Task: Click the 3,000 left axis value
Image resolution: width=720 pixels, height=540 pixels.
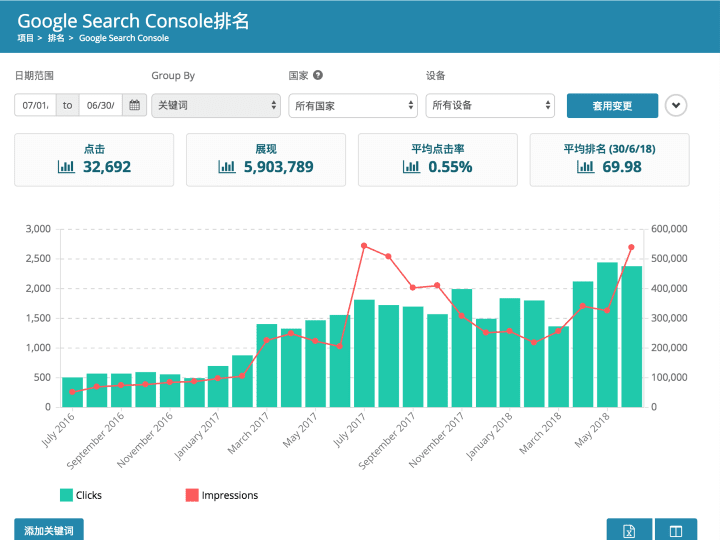Action: (x=38, y=229)
